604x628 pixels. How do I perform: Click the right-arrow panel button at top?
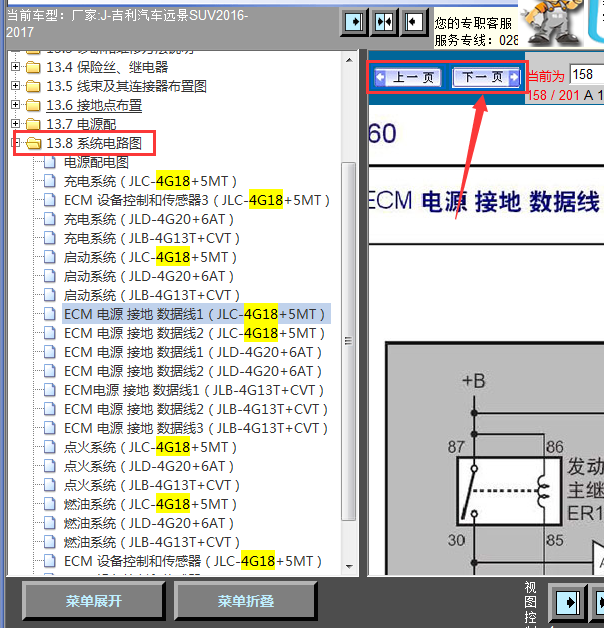click(354, 22)
